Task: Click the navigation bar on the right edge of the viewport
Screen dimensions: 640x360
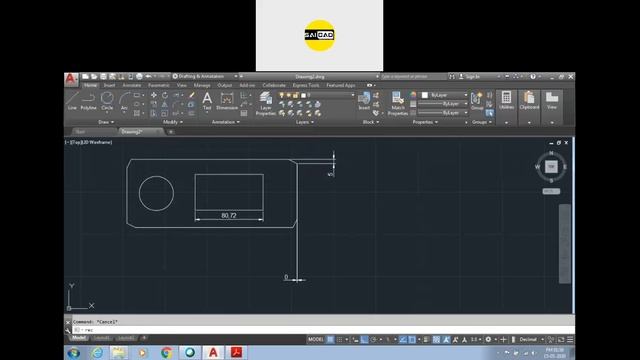Action: coord(565,243)
